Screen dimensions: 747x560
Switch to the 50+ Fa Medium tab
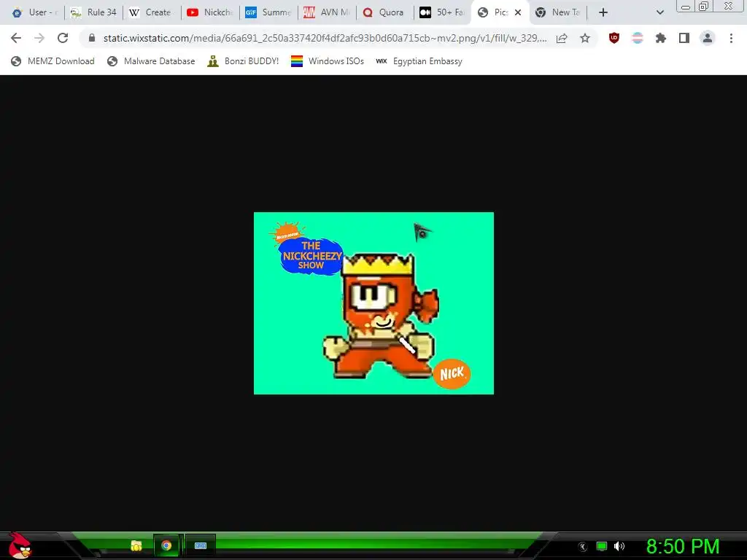click(x=443, y=12)
